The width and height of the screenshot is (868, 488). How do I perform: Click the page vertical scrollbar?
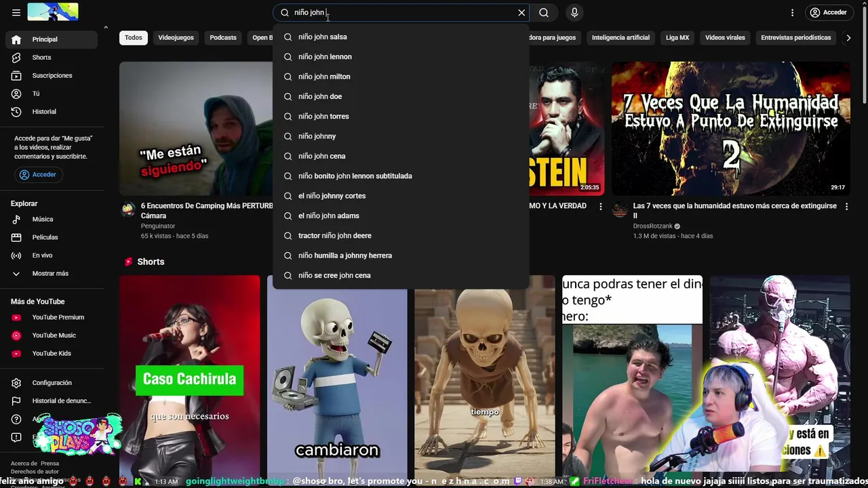tap(864, 54)
